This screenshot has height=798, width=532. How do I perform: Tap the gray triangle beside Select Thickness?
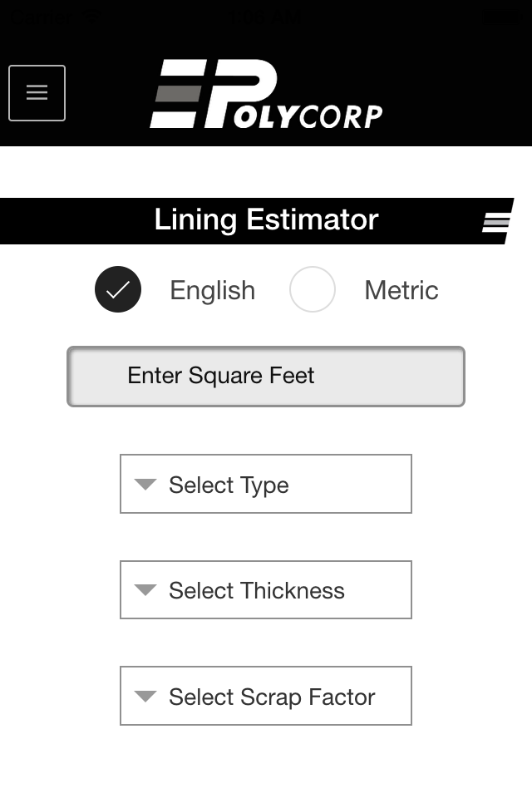145,590
